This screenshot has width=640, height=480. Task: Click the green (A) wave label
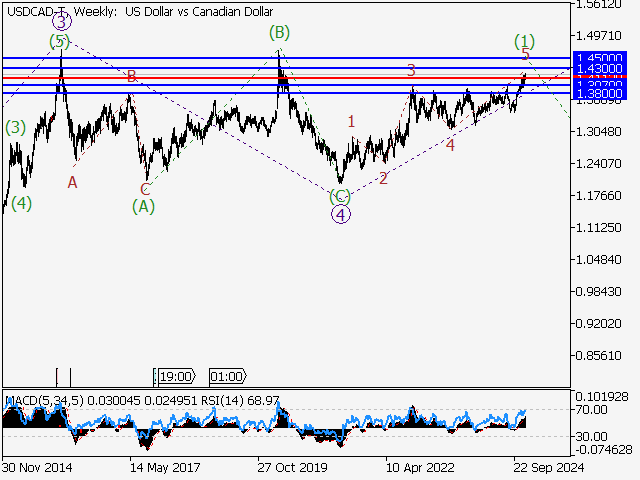144,206
